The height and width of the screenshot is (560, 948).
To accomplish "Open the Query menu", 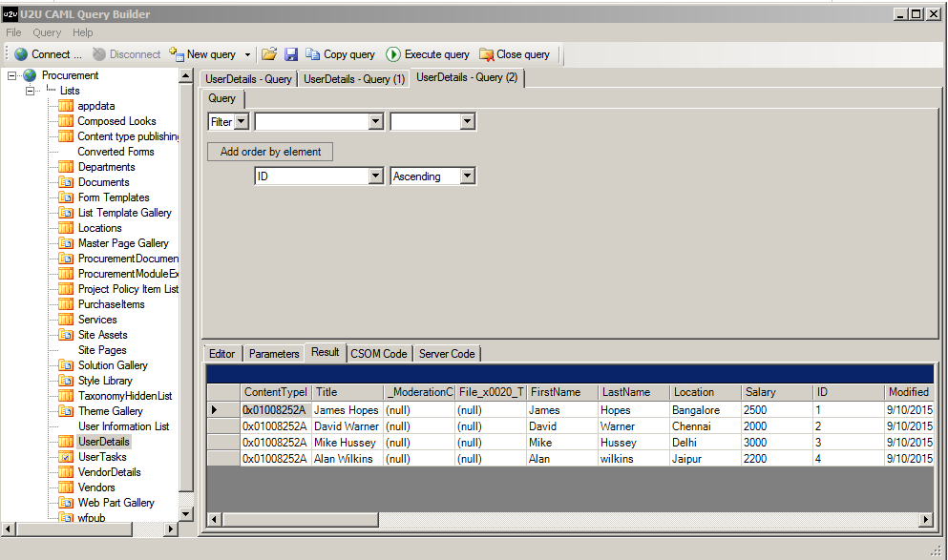I will pos(47,32).
